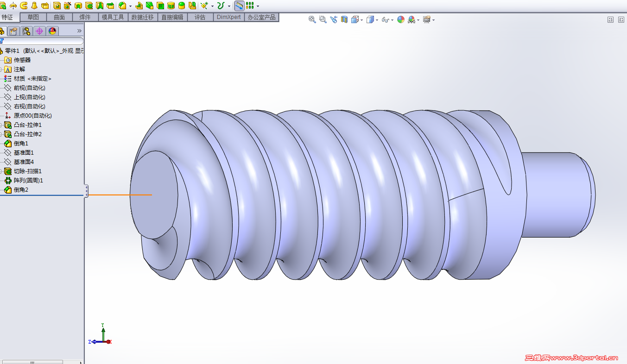Click the Apply Scene icon
This screenshot has width=627, height=364.
click(412, 19)
